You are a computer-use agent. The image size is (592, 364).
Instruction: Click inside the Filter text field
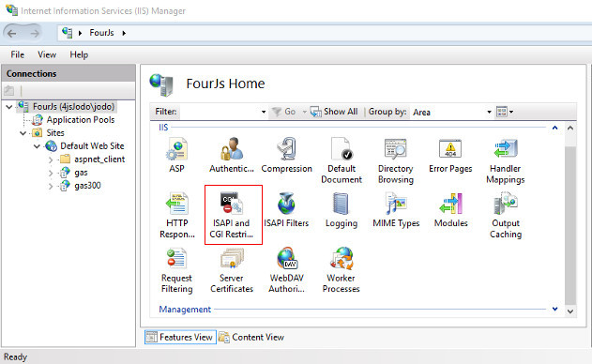click(220, 112)
